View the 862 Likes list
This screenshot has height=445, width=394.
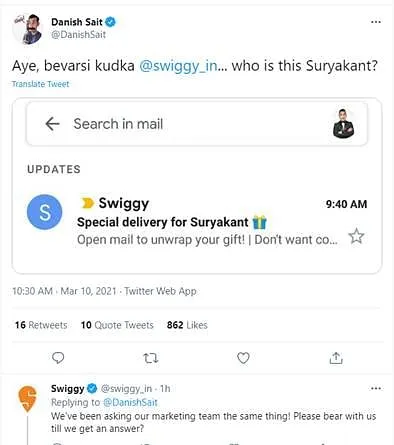pos(187,325)
